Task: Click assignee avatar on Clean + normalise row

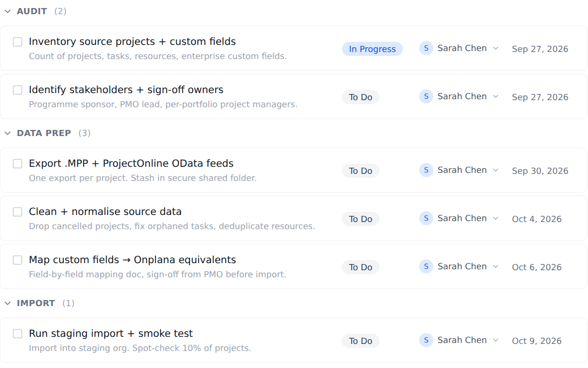Action: pos(426,218)
